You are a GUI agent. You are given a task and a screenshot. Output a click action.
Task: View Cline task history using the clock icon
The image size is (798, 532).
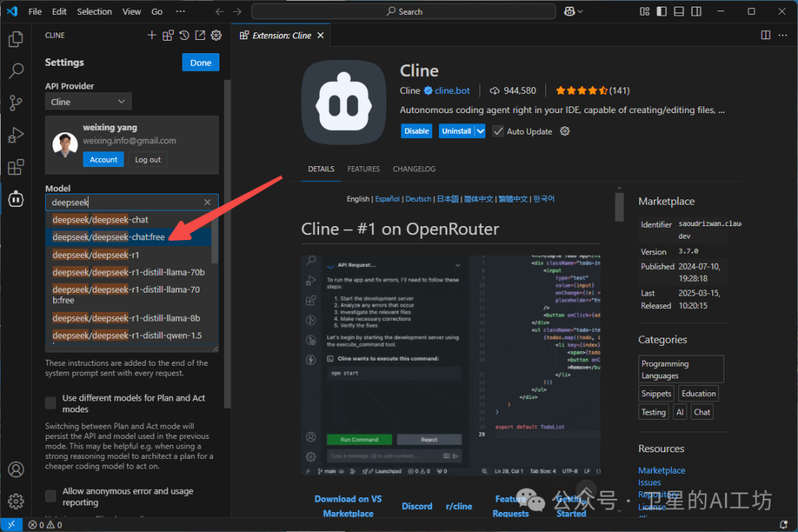point(185,35)
